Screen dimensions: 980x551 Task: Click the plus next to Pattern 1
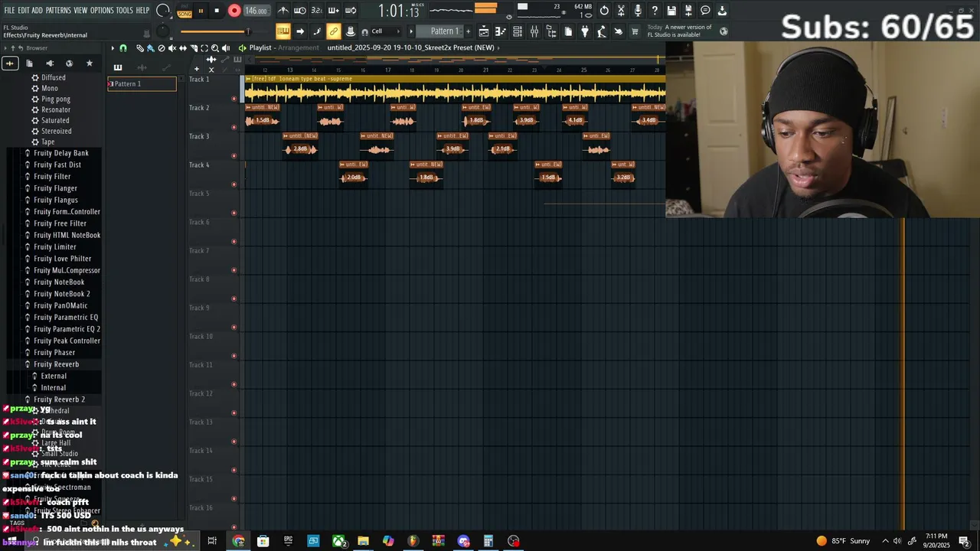coord(469,31)
